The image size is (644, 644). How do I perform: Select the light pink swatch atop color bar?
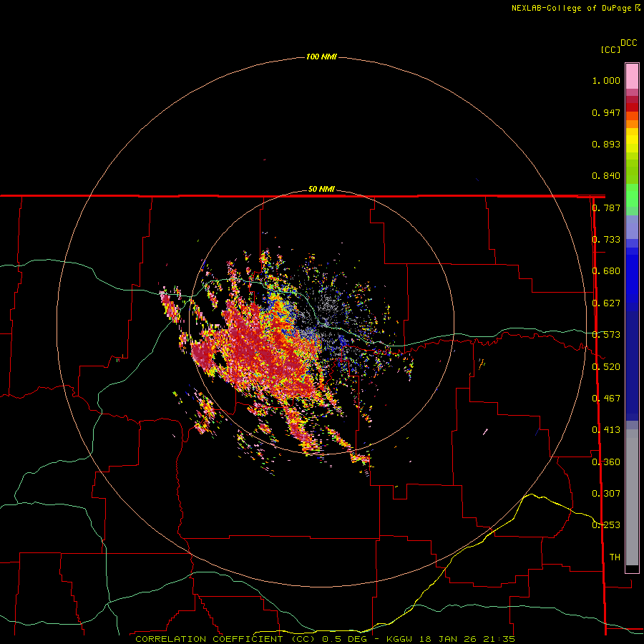632,77
